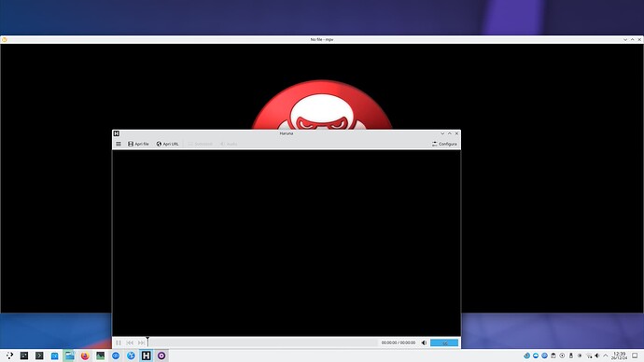
Task: Open the network connections tray icon
Action: click(x=589, y=355)
